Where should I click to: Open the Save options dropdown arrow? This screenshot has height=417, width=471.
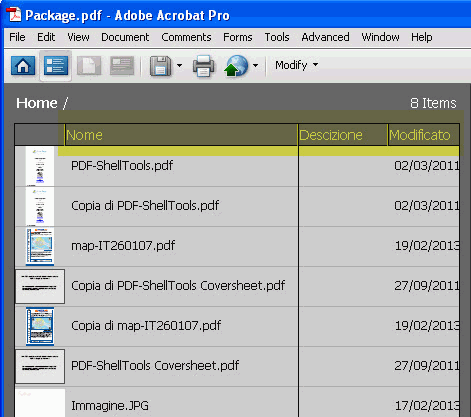pyautogui.click(x=179, y=65)
